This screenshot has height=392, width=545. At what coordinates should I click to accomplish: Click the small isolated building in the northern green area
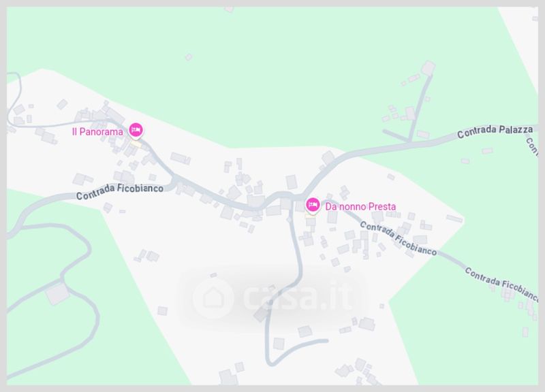(189, 57)
